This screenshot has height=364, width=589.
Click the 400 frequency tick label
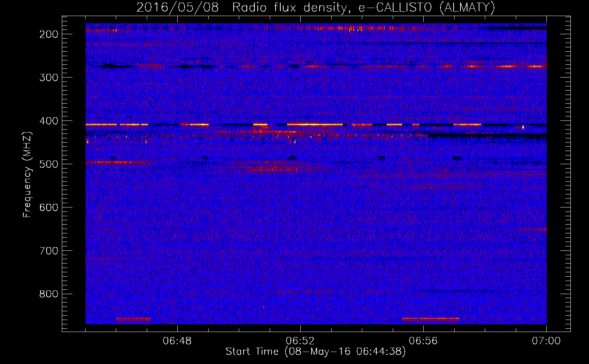pyautogui.click(x=48, y=121)
